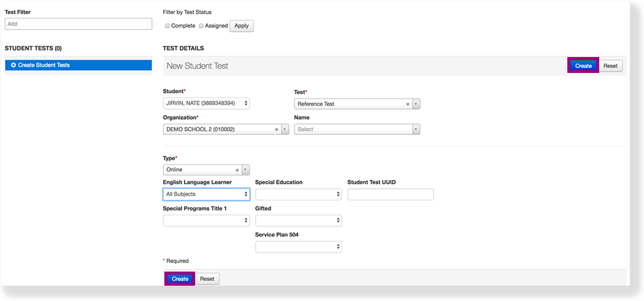Screen dimensions: 644x301
Task: Expand the Test dropdown arrow
Action: [x=416, y=104]
